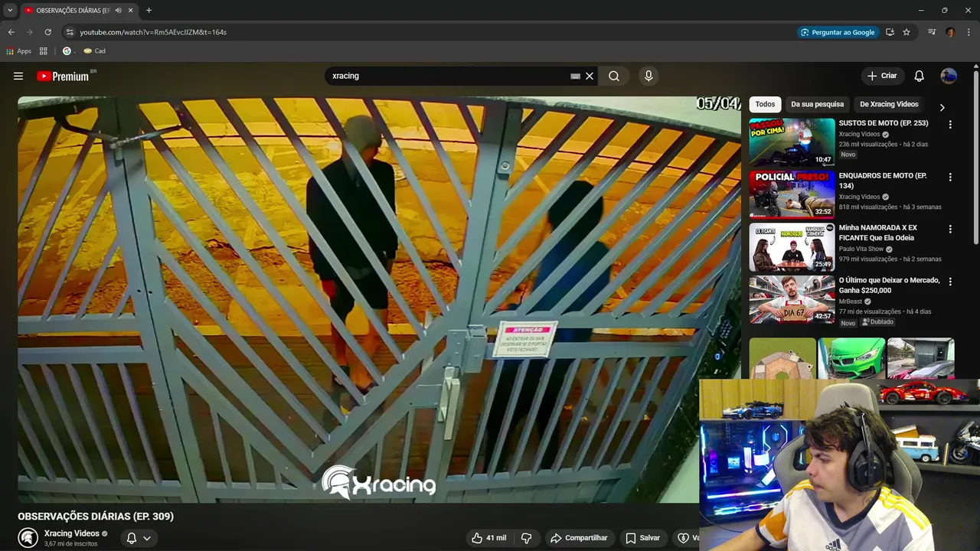Clear the xracing search text

590,76
